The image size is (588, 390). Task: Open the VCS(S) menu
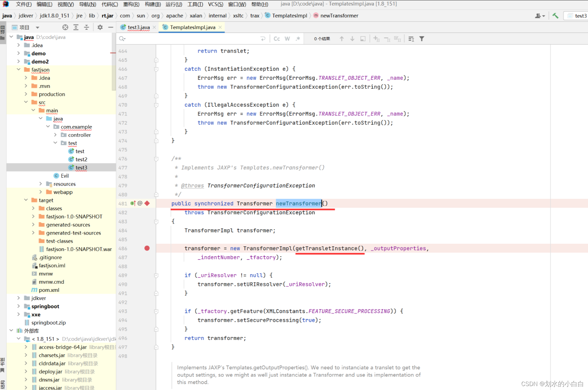(x=215, y=4)
